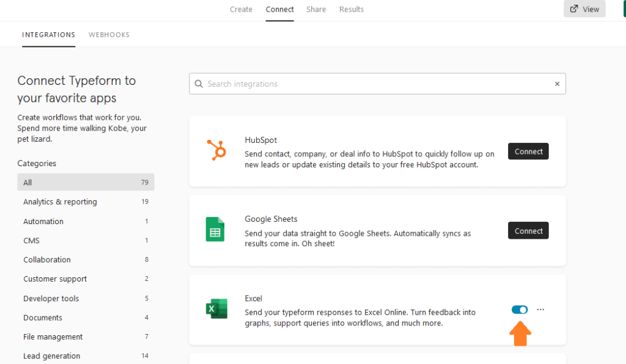Filter by Automation category
Image resolution: width=626 pixels, height=364 pixels.
[86, 221]
